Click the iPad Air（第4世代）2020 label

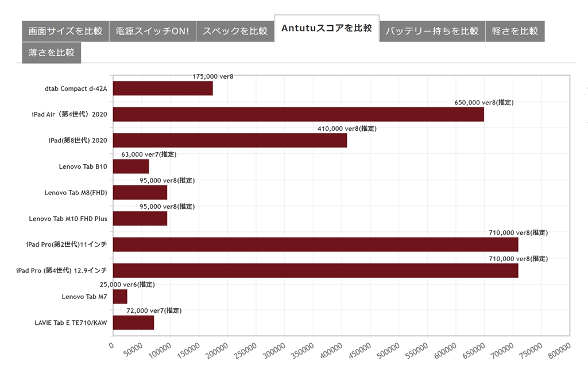[x=69, y=114]
